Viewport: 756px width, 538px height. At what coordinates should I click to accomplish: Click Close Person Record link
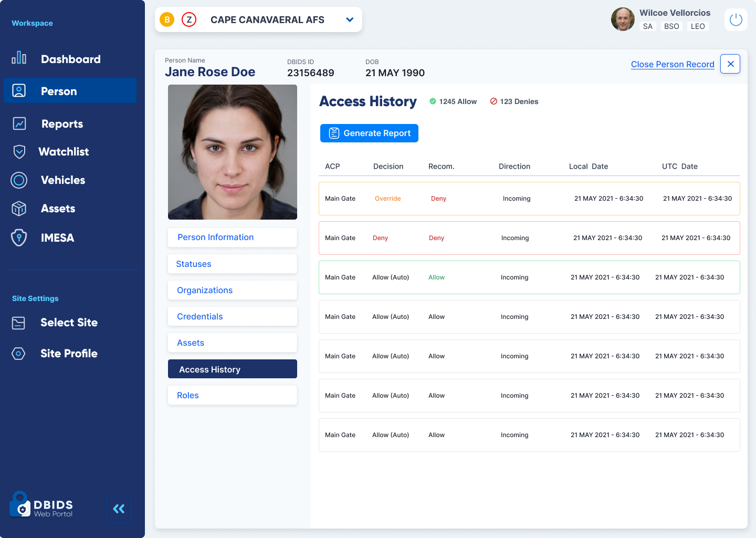(x=673, y=64)
